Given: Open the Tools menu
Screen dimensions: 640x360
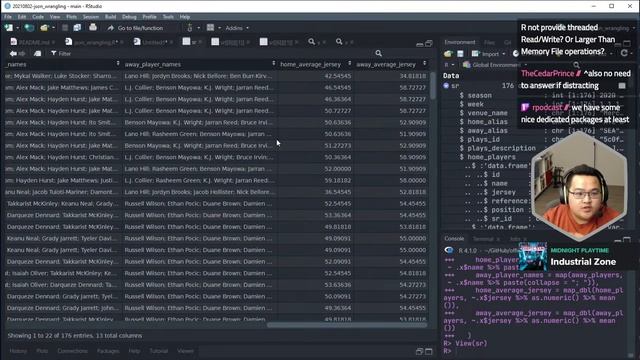Looking at the screenshot, I should [x=168, y=17].
